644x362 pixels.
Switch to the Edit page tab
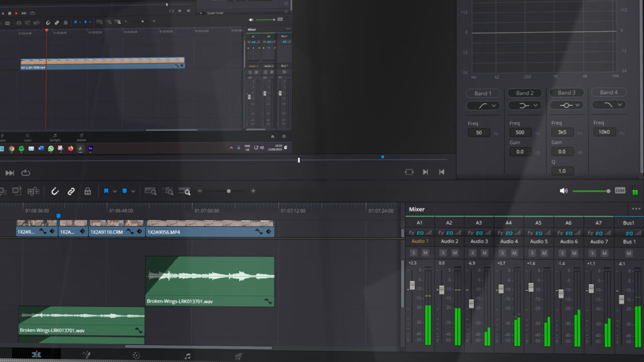tap(35, 354)
